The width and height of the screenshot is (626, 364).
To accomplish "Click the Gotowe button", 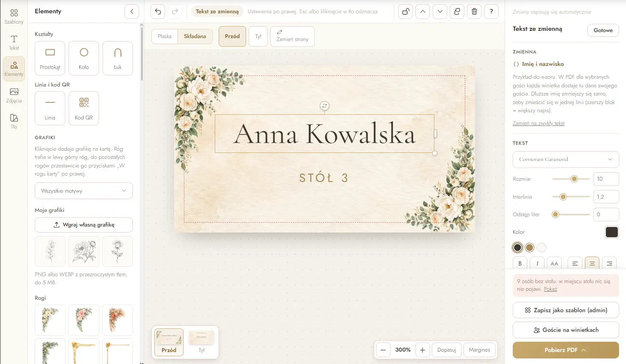I will point(603,30).
